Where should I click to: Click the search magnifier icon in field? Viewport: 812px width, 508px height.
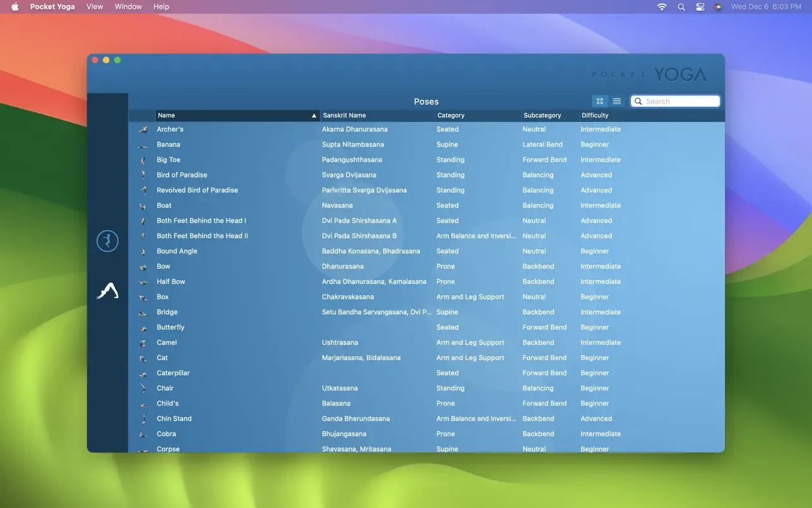coord(638,101)
